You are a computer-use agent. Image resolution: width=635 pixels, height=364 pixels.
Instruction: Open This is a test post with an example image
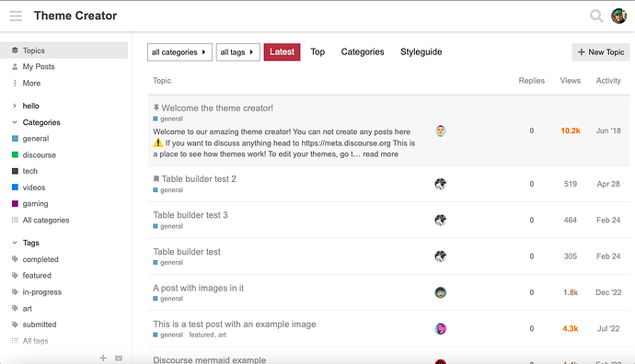[x=235, y=324]
